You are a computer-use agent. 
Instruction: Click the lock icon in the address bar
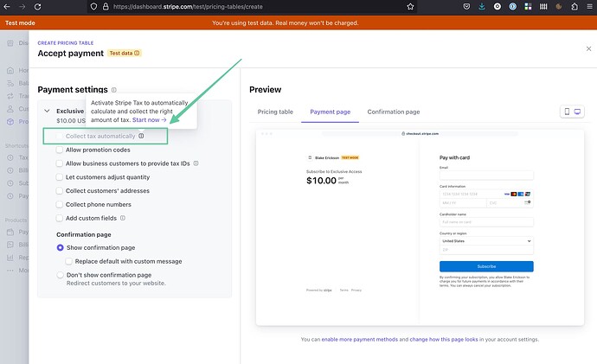point(106,6)
